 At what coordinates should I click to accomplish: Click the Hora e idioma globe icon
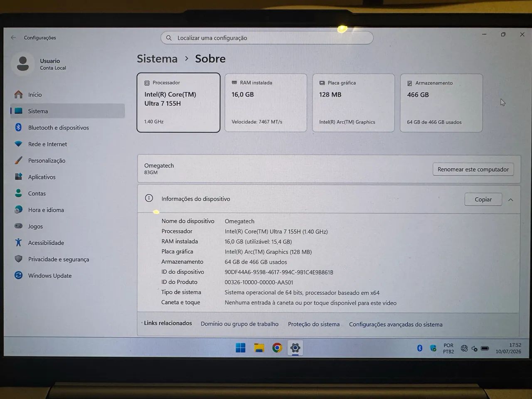[x=18, y=209]
